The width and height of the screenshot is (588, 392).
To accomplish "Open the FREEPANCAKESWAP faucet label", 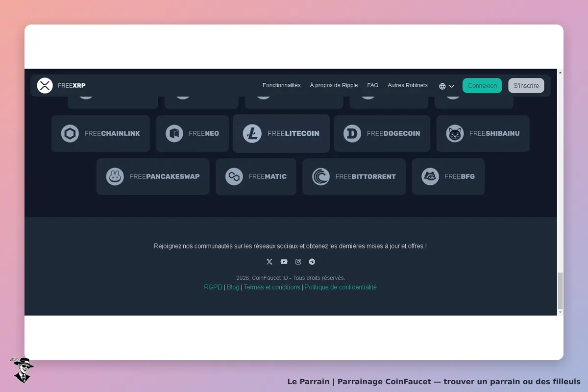I will pos(165,176).
